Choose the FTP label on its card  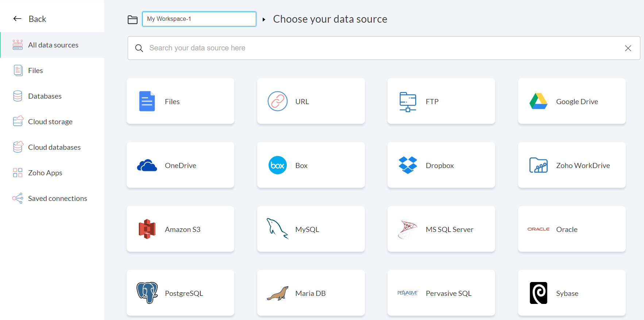pyautogui.click(x=432, y=102)
